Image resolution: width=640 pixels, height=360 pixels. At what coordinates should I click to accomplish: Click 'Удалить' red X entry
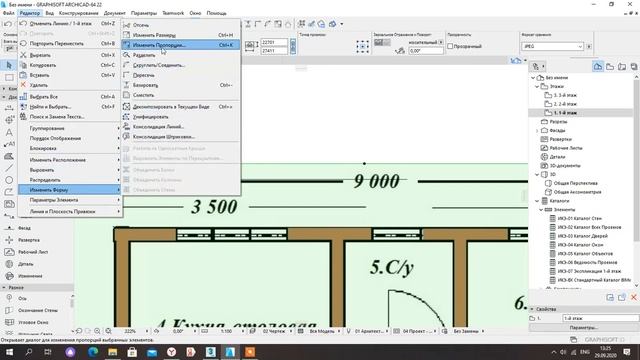tap(69, 85)
